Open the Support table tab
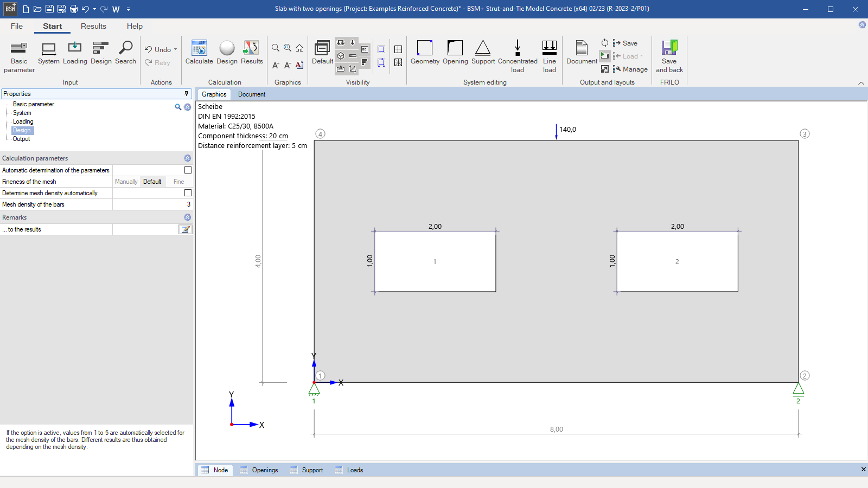The height and width of the screenshot is (488, 868). tap(307, 470)
